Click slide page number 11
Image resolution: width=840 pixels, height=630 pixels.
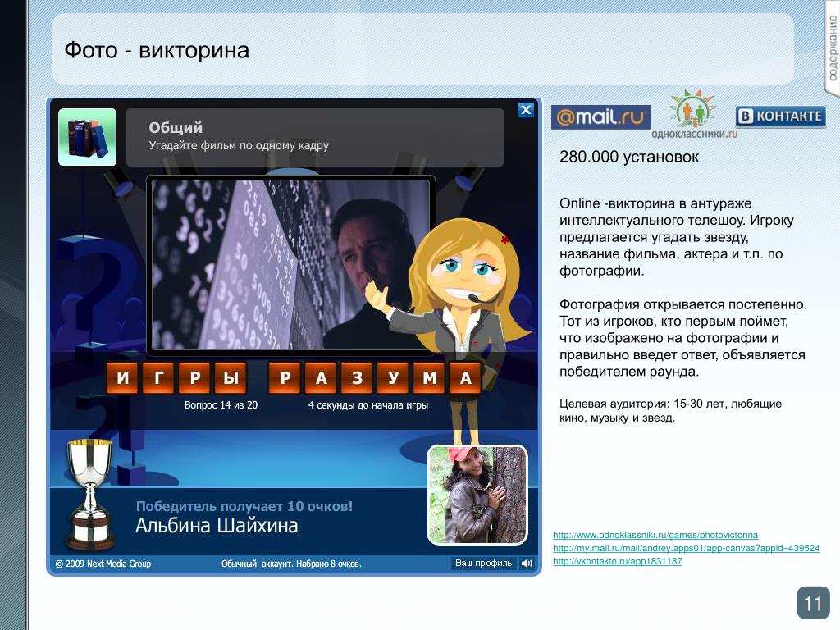(x=813, y=603)
